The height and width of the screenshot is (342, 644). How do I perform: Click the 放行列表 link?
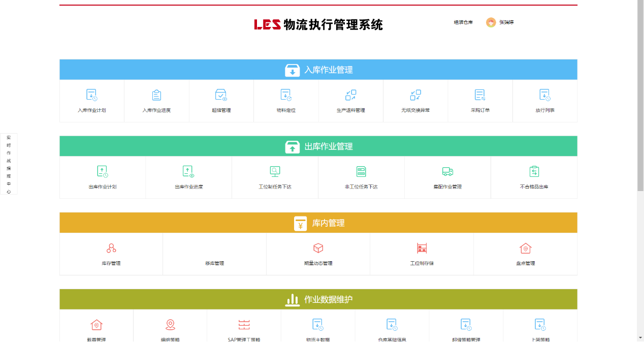pyautogui.click(x=544, y=110)
